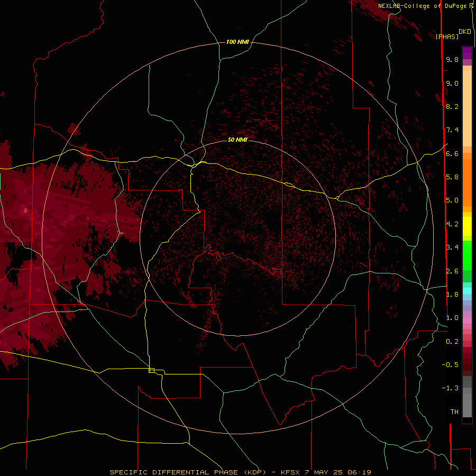
Task: Click the 5.0 legend value
Action: coord(452,200)
